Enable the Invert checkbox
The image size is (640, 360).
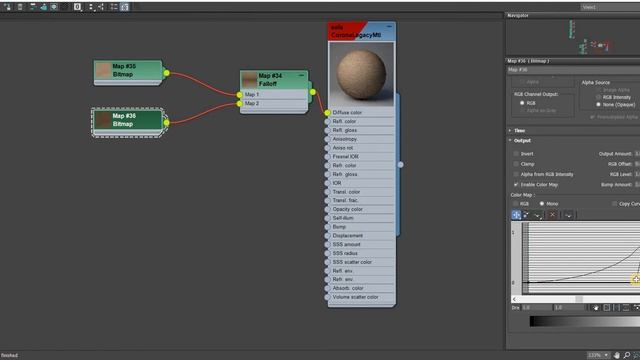pos(516,154)
